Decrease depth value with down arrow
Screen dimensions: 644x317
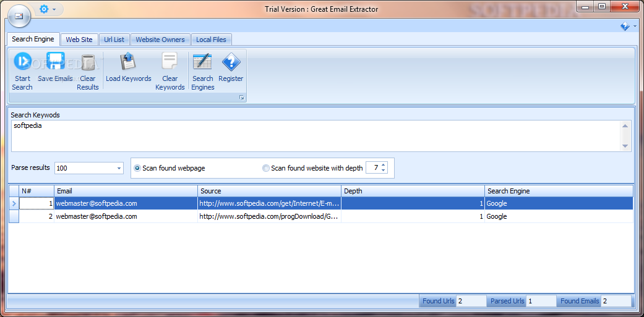coord(383,171)
